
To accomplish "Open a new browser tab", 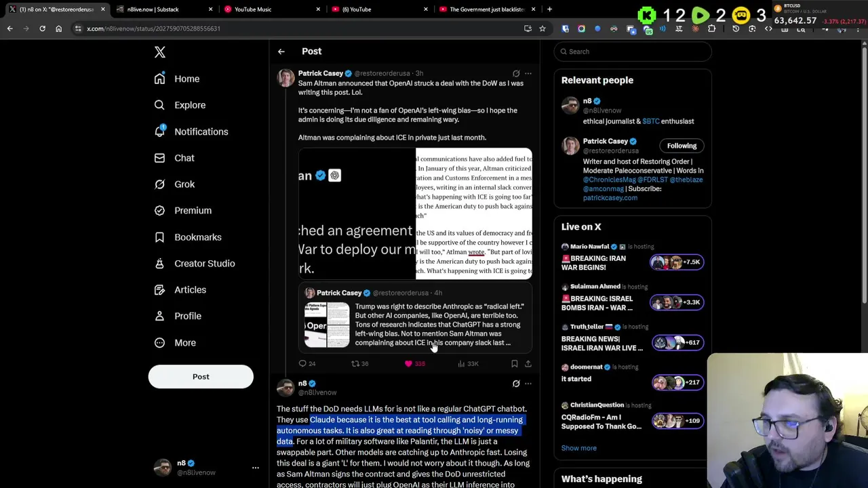I will pos(549,9).
